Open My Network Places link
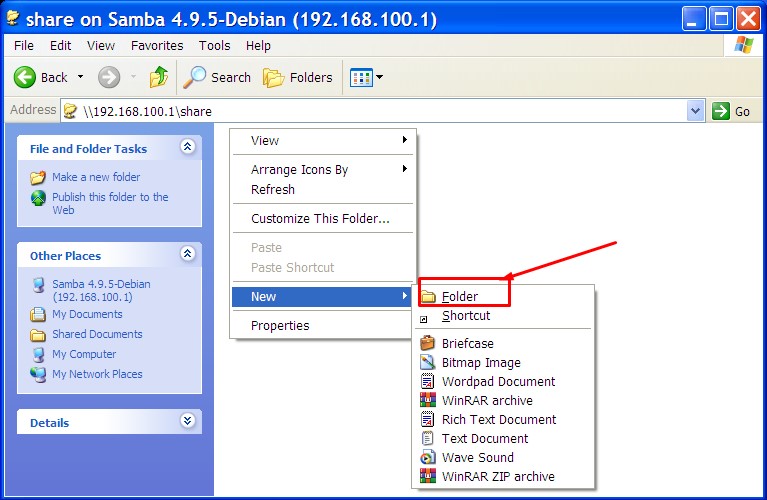 pos(97,374)
